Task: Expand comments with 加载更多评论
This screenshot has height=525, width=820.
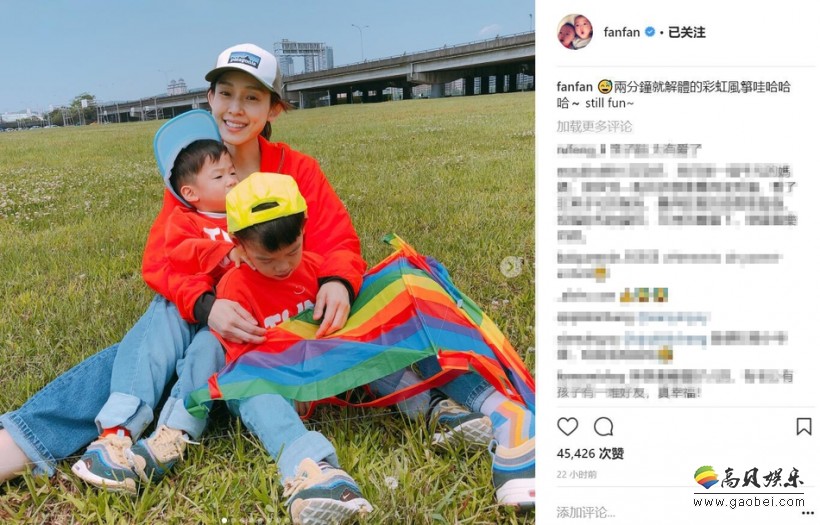Action: pos(594,127)
